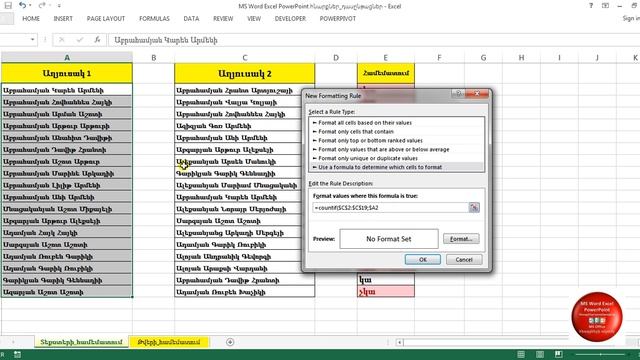Open the REVIEW ribbon tab
The height and width of the screenshot is (360, 640).
(223, 19)
